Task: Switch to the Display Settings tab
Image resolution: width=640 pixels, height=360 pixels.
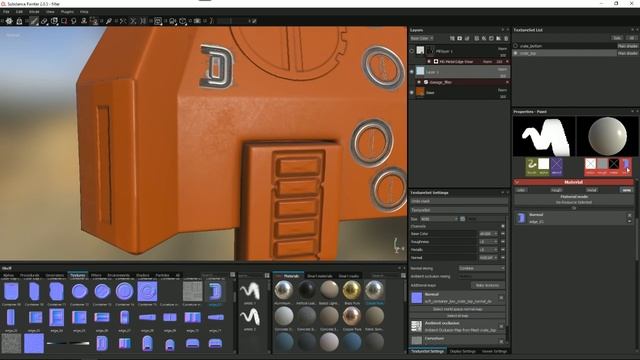Action: coord(463,351)
